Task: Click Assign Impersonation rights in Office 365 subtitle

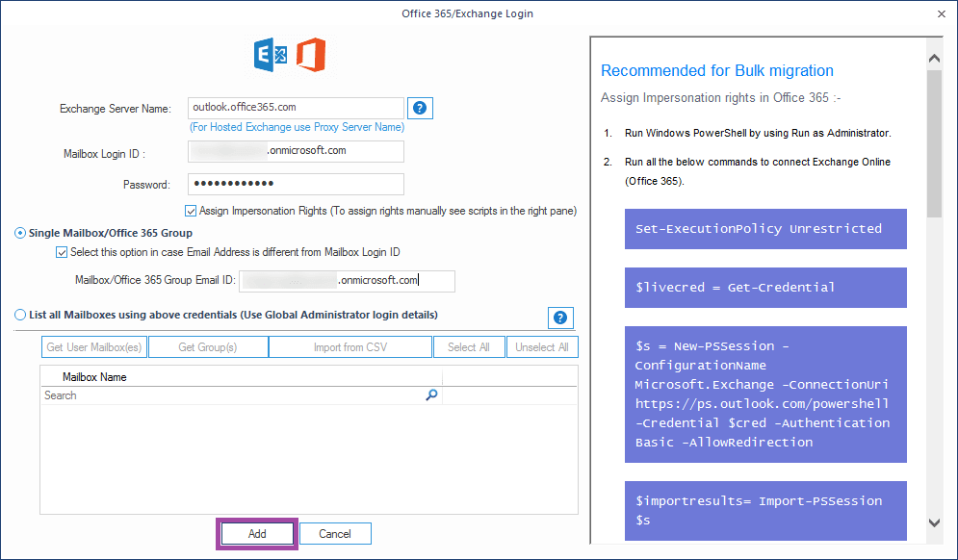Action: (721, 98)
